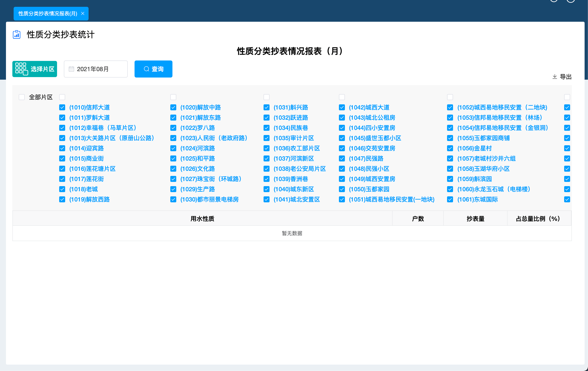Uncheck the (1010)信邦大道 district checkbox

tap(62, 107)
